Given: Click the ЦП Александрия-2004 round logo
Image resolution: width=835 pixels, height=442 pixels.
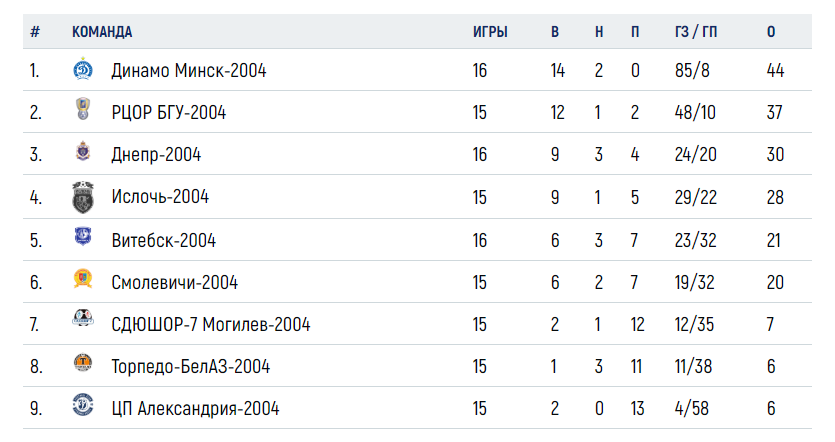Looking at the screenshot, I should pyautogui.click(x=83, y=405).
